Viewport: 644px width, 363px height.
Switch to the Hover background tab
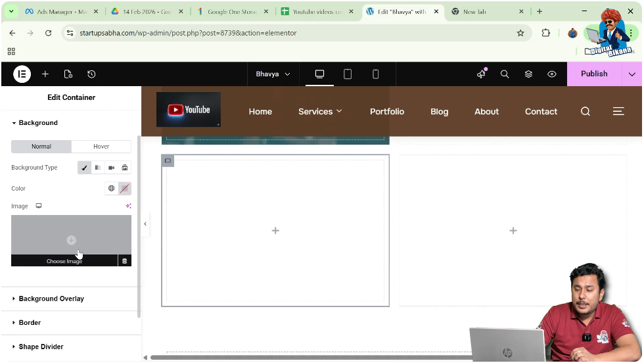(101, 147)
